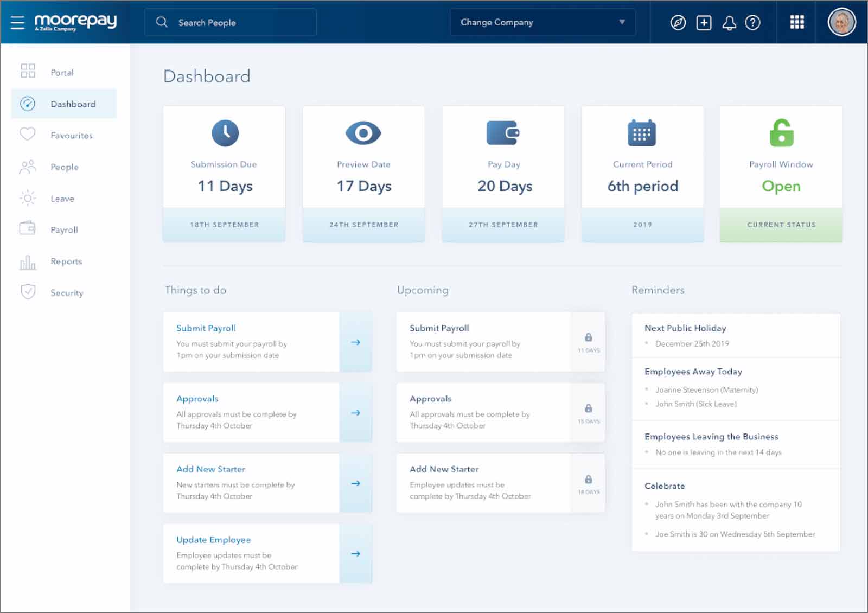Toggle the hamburger menu beside moorepay logo
The width and height of the screenshot is (868, 613).
click(17, 22)
